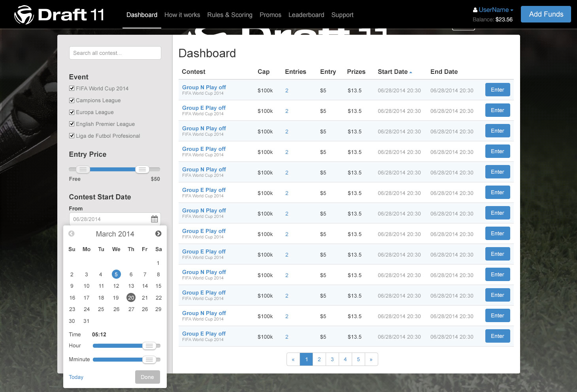Select March 12 in the calendar
The width and height of the screenshot is (577, 392).
tap(116, 286)
